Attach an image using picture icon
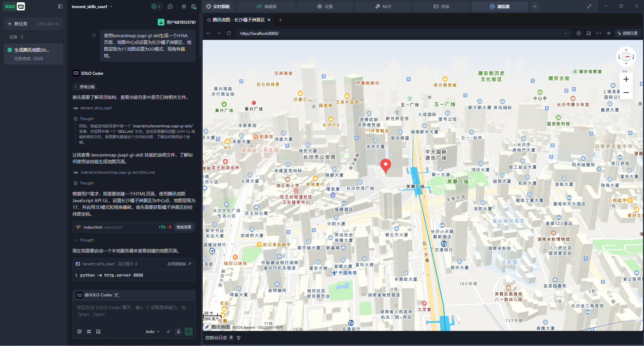This screenshot has height=346, width=644. coord(98,332)
